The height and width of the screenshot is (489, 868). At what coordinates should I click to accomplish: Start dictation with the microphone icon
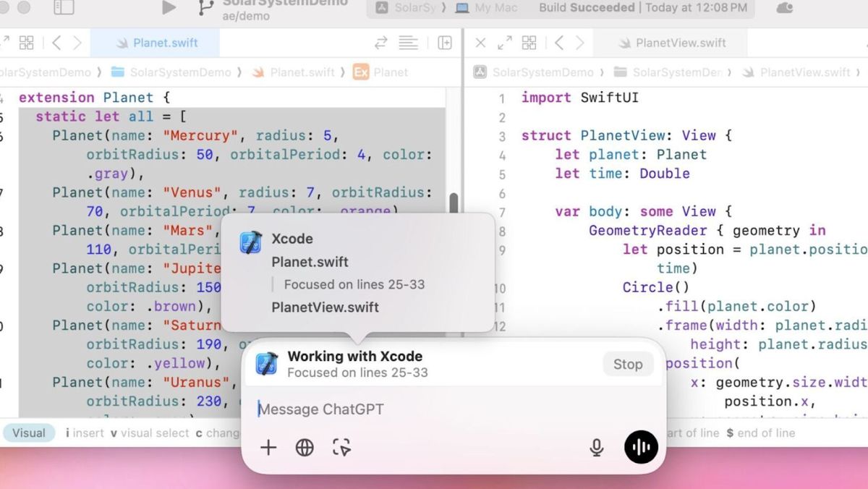pos(596,448)
